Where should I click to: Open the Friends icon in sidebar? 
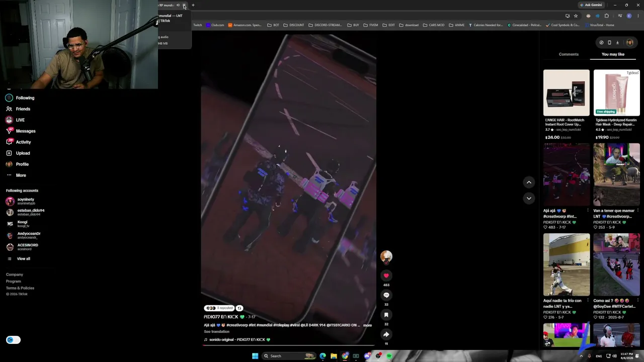(9, 109)
